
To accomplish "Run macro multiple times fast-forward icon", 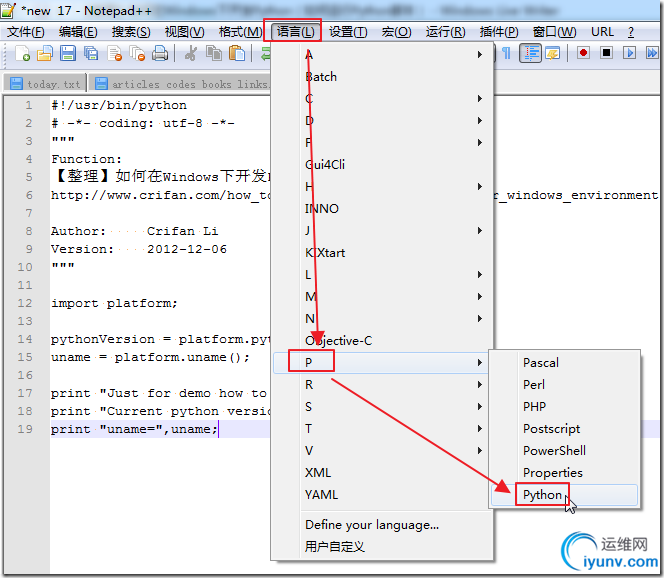I will click(x=652, y=53).
